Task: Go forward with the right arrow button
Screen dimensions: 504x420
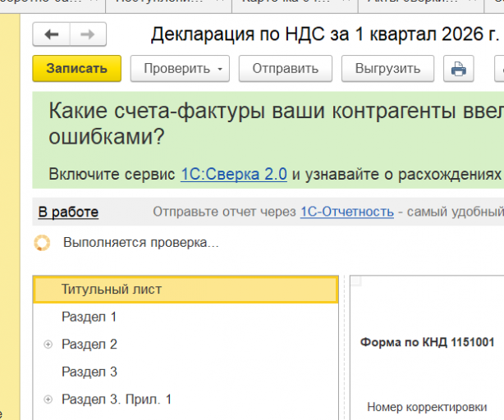Action: pos(88,34)
